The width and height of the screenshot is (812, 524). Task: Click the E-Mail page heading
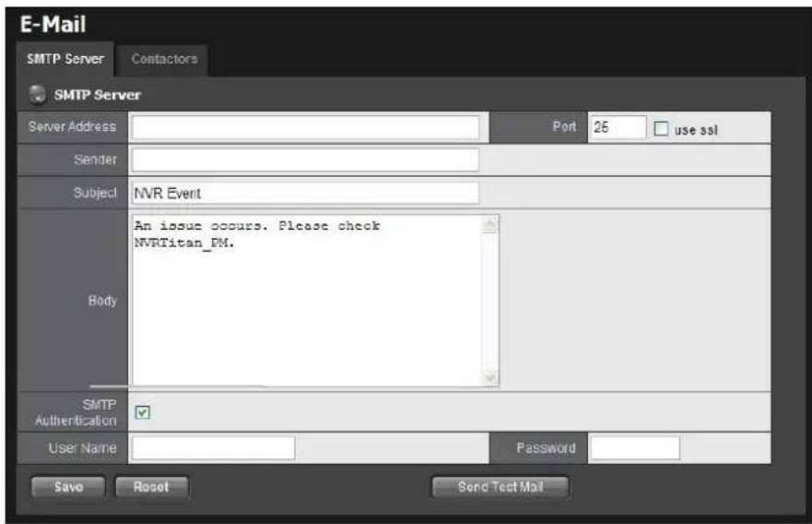point(53,24)
